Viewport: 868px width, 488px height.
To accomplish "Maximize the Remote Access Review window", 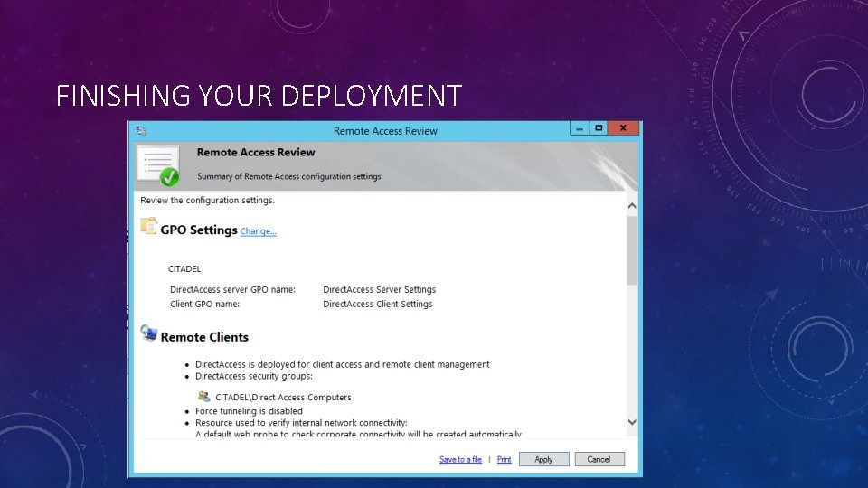I will click(x=599, y=128).
